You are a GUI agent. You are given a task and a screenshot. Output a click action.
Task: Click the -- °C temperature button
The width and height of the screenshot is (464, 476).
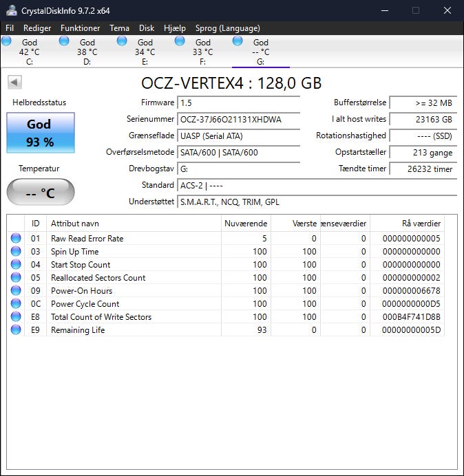pos(41,192)
